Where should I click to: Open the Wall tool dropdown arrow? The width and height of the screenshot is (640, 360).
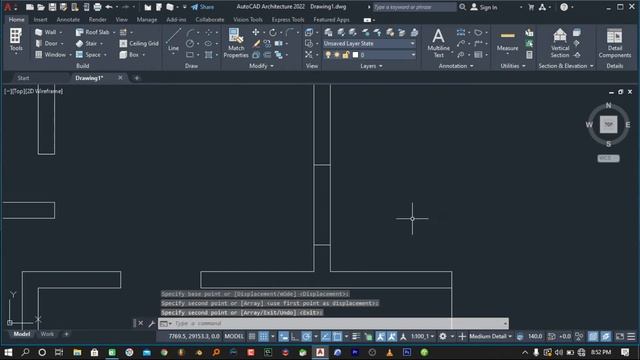coord(61,32)
